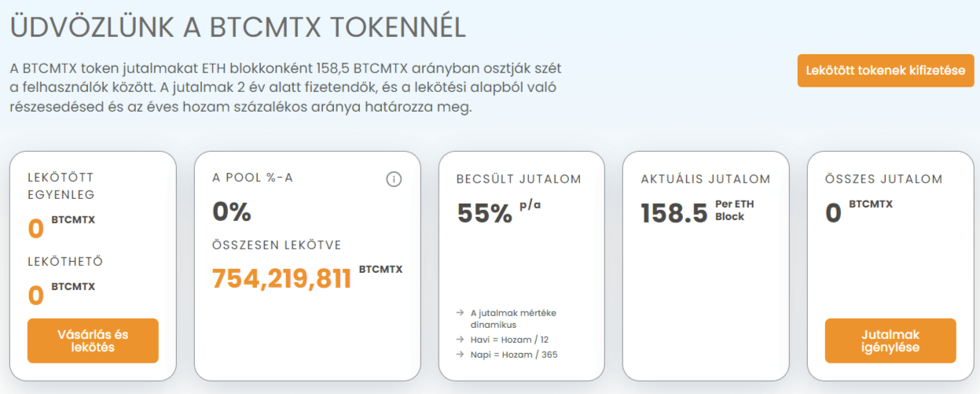Click the 'ÜDVÖZLÜNK A BTCMTX TOKENNÉL' heading
980x394 pixels.
point(238,27)
